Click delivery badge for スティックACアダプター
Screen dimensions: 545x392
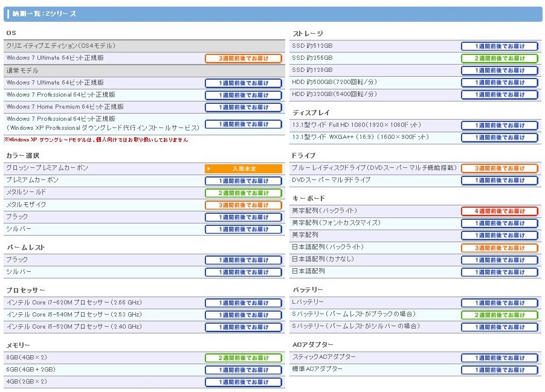pos(499,358)
